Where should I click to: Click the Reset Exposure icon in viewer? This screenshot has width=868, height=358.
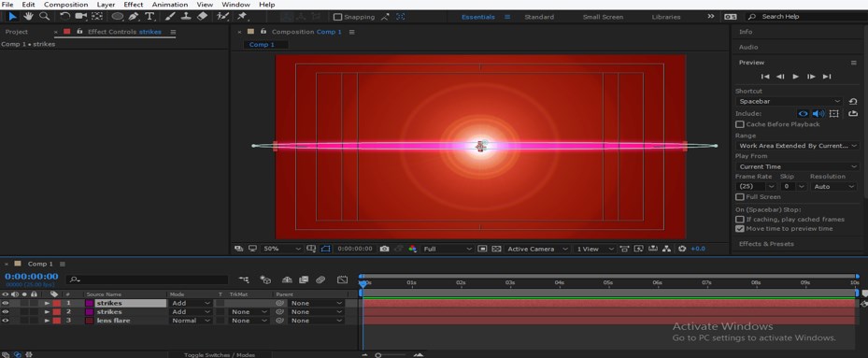coord(682,249)
